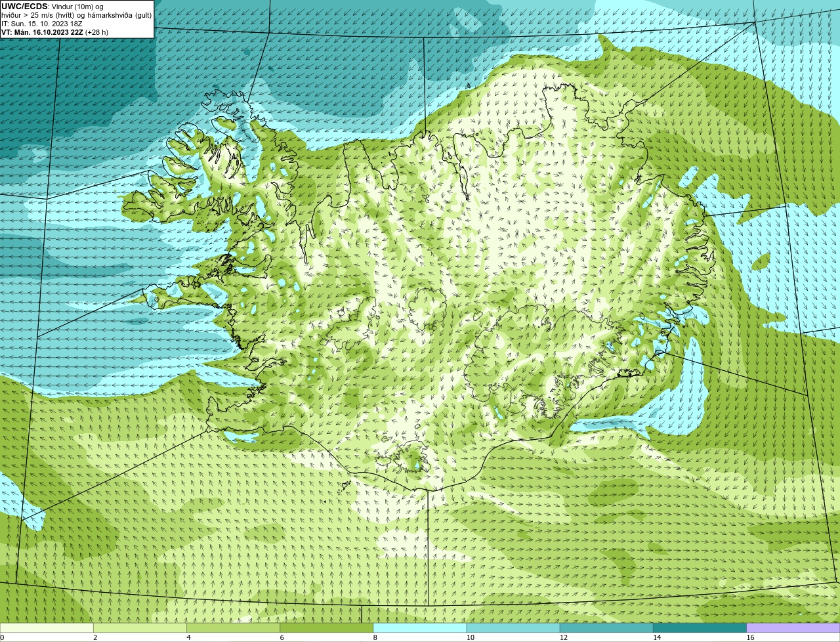Click the legend scale label '6'

(282, 637)
